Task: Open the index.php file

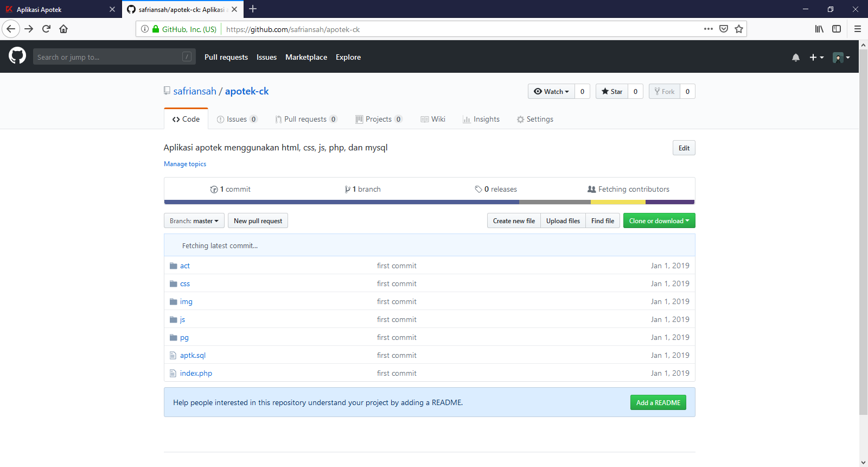Action: coord(196,373)
